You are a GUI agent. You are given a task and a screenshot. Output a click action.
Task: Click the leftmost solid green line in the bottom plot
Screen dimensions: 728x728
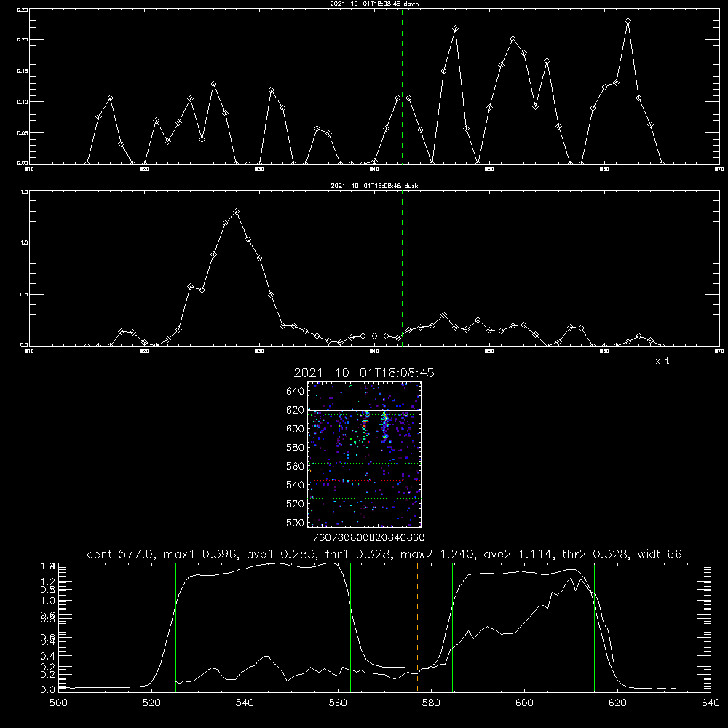(175, 628)
